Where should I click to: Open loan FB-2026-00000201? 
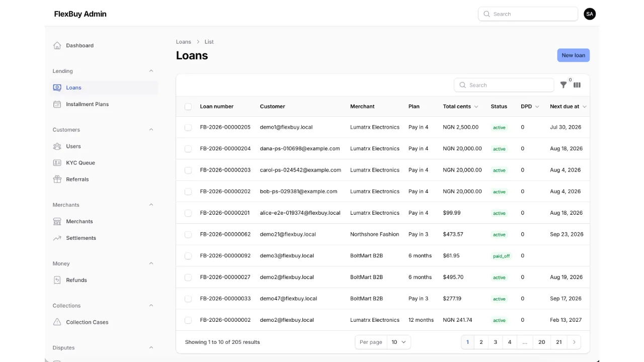point(225,213)
